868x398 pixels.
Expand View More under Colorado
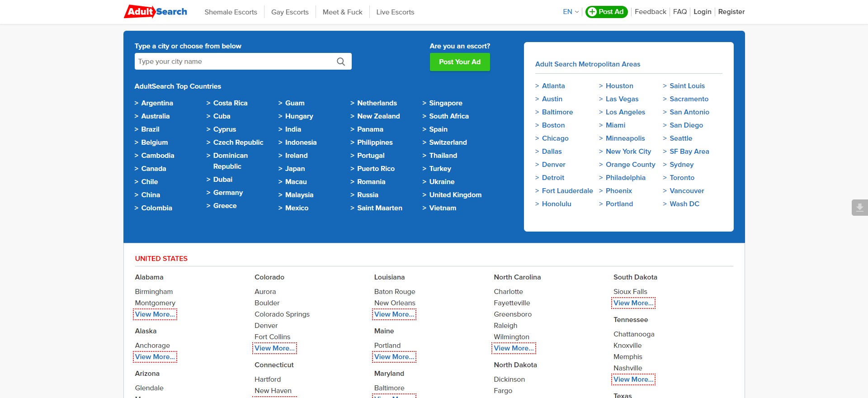click(x=274, y=348)
